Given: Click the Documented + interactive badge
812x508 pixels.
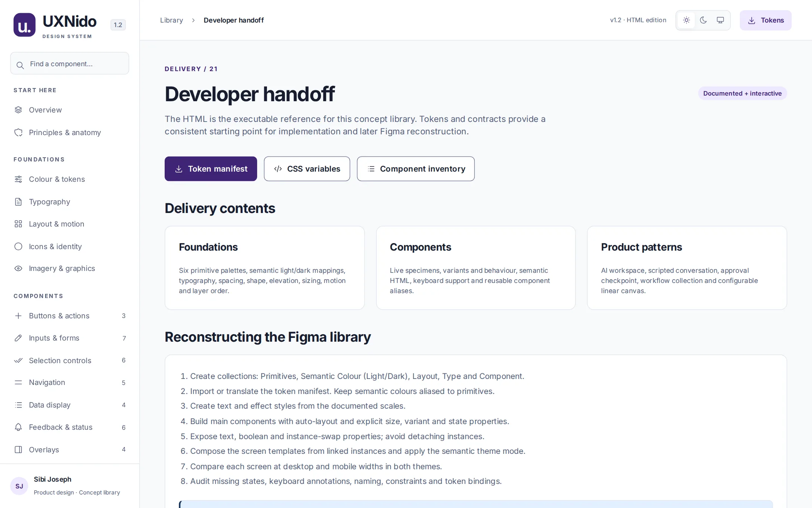Looking at the screenshot, I should tap(742, 93).
